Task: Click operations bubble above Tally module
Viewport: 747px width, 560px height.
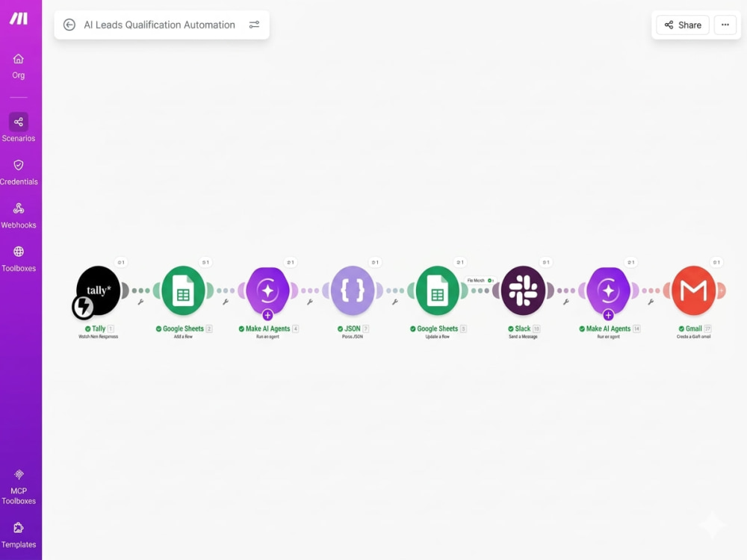Action: pyautogui.click(x=121, y=262)
